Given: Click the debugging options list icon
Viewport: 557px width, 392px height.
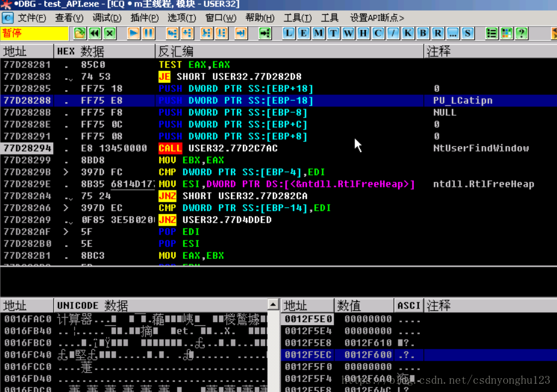Looking at the screenshot, I should 492,33.
